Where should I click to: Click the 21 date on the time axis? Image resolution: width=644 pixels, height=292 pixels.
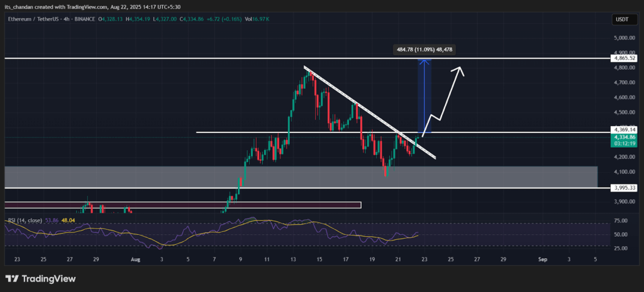pyautogui.click(x=398, y=259)
